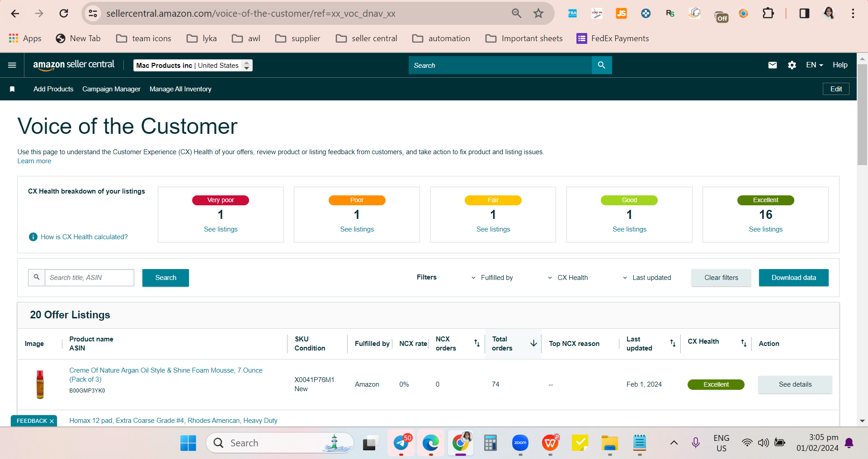Open Campaign Manager in the navigation bar

[111, 89]
